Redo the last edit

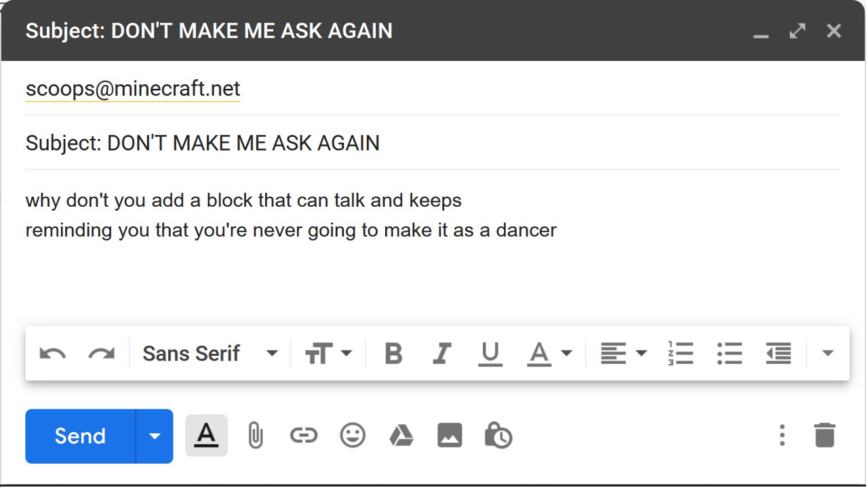102,353
